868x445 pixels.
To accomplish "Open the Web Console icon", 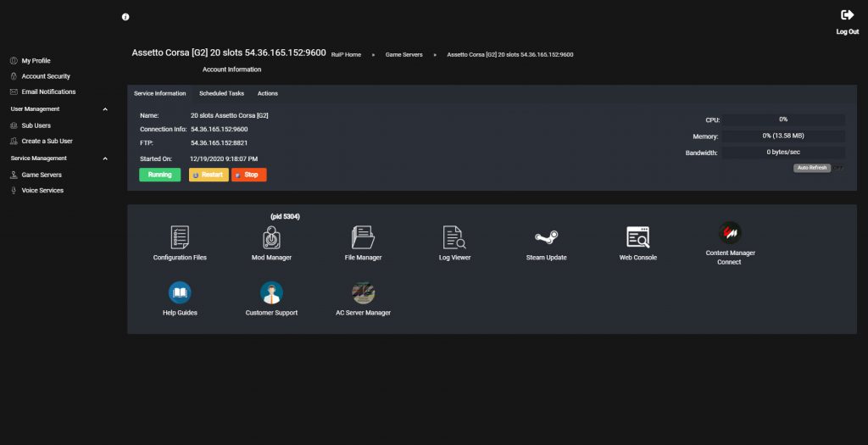I will click(x=637, y=237).
